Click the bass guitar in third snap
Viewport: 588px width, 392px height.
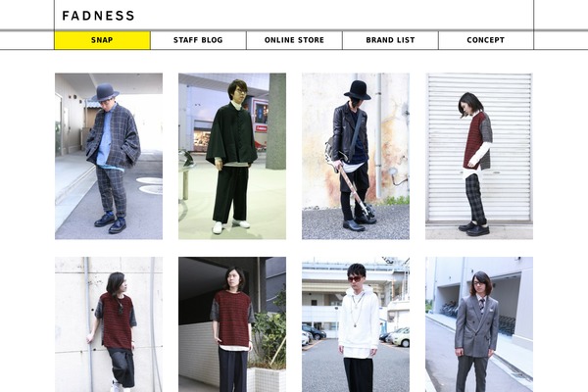point(350,182)
